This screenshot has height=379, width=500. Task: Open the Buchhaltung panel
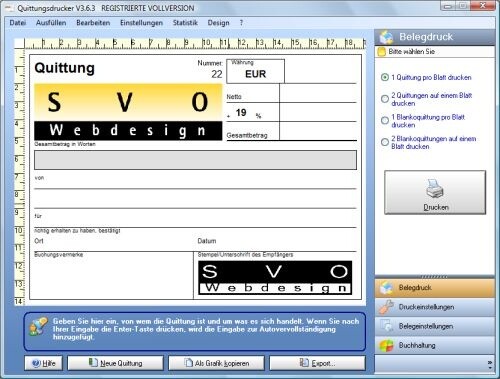[x=435, y=345]
